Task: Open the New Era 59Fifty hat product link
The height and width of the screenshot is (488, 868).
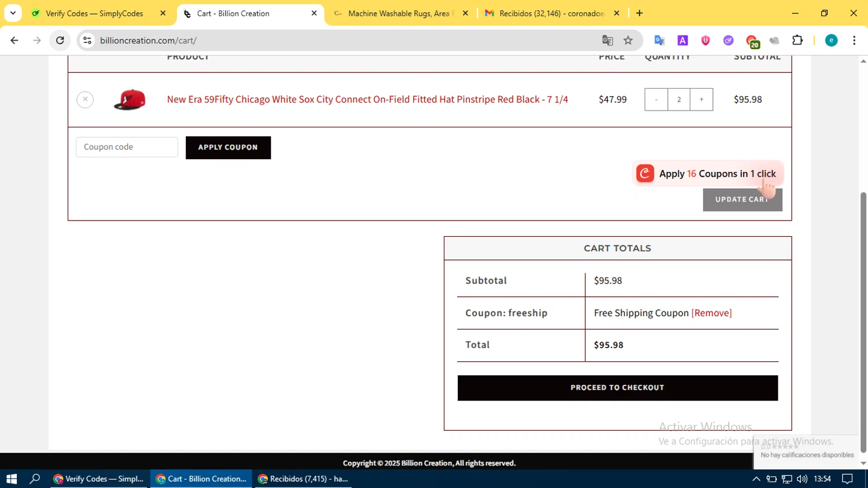Action: 367,100
